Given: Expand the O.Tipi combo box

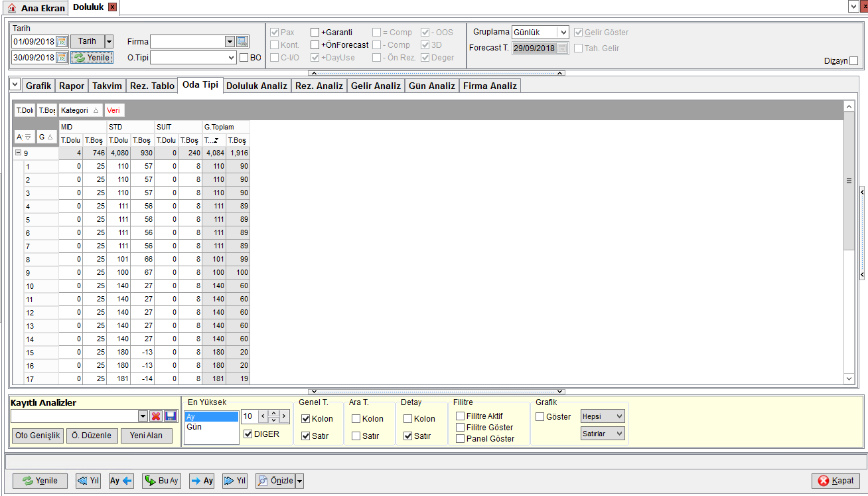Looking at the screenshot, I should click(x=231, y=58).
